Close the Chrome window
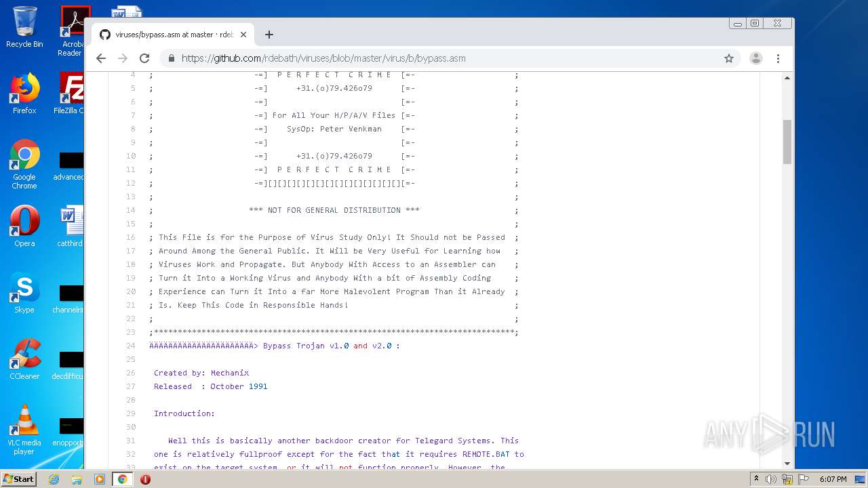This screenshot has height=488, width=868. tap(777, 23)
